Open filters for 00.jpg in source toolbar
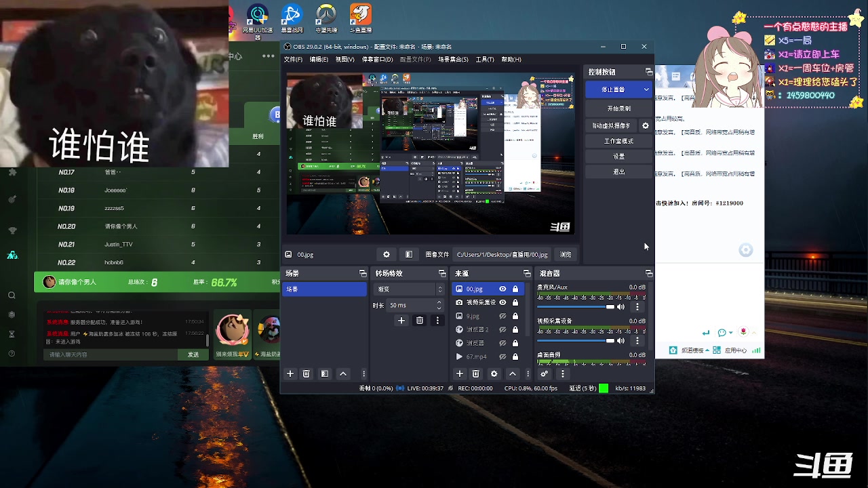Screen dimensions: 868x488 click(x=409, y=255)
